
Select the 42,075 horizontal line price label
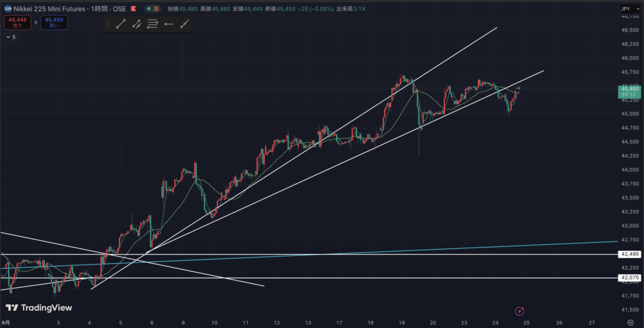click(629, 278)
